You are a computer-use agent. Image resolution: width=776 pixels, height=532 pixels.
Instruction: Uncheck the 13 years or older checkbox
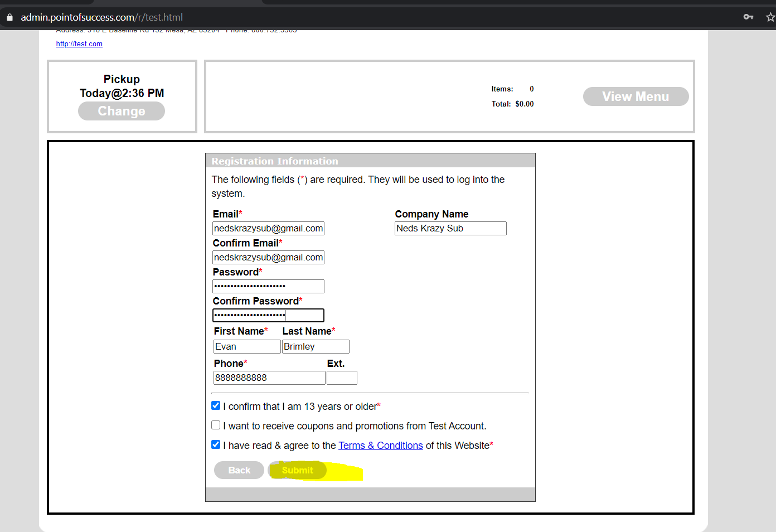[216, 406]
